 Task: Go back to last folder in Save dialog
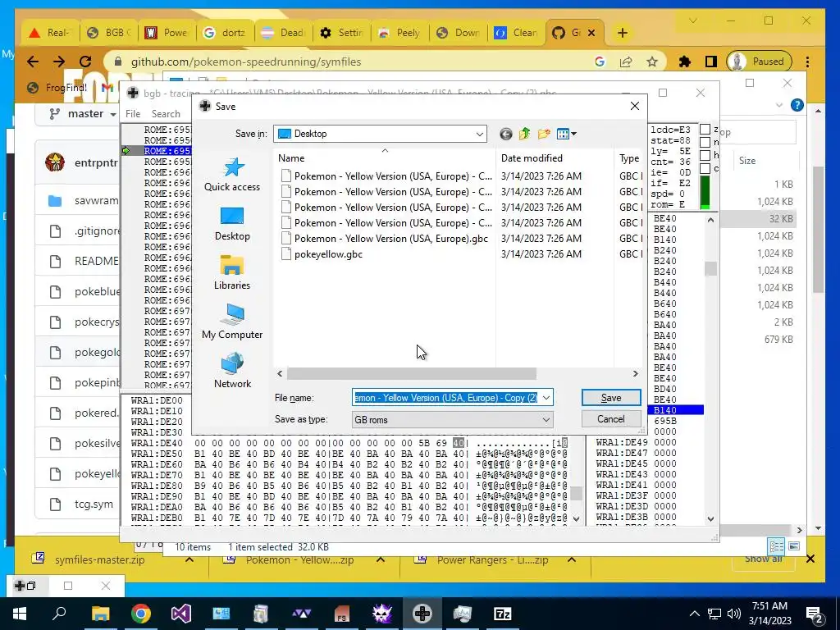tap(505, 134)
